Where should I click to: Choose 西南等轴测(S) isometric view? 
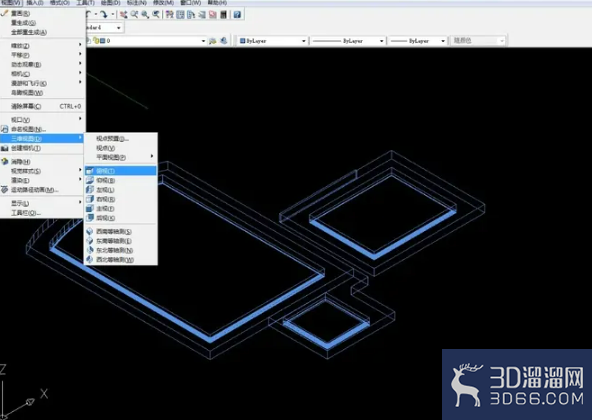tap(121, 232)
